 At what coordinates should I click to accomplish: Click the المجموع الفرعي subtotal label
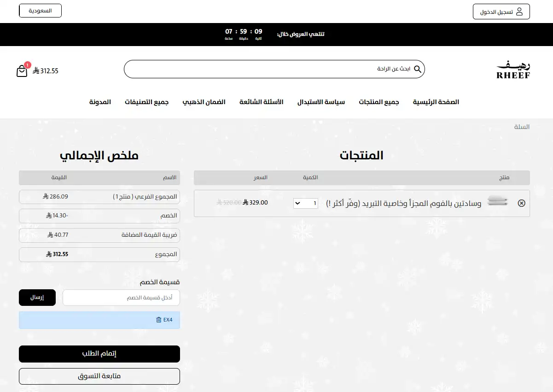[145, 197]
